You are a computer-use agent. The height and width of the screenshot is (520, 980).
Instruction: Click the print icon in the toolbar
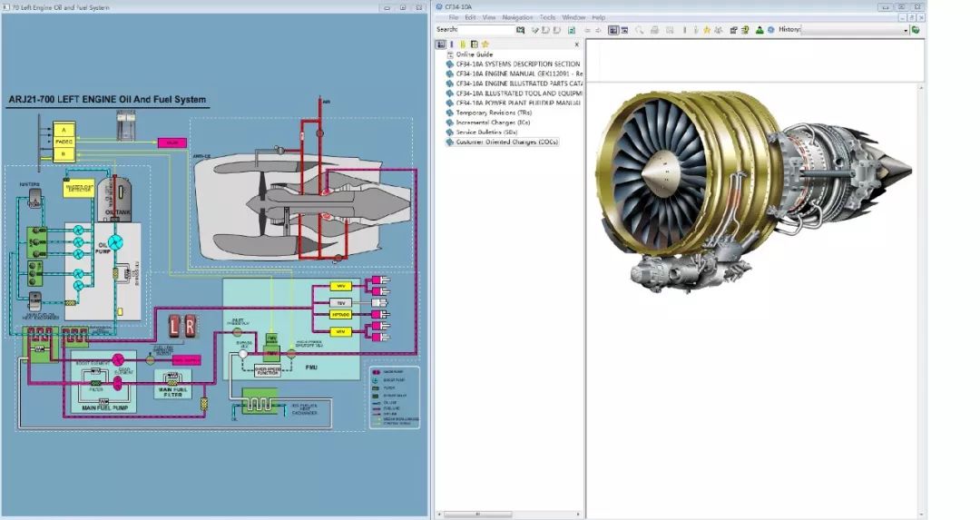[x=653, y=30]
